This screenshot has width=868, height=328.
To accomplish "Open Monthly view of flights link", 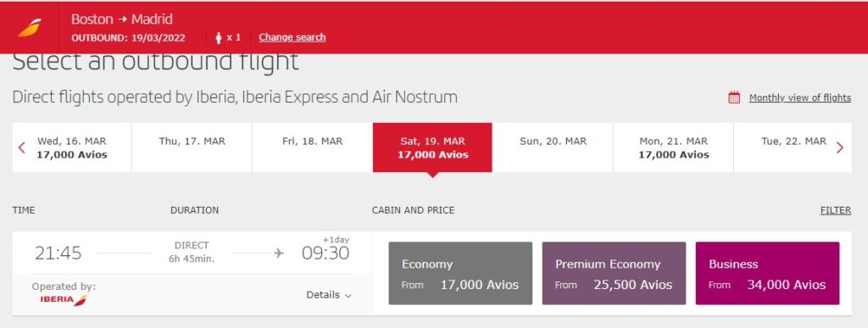I will (800, 98).
